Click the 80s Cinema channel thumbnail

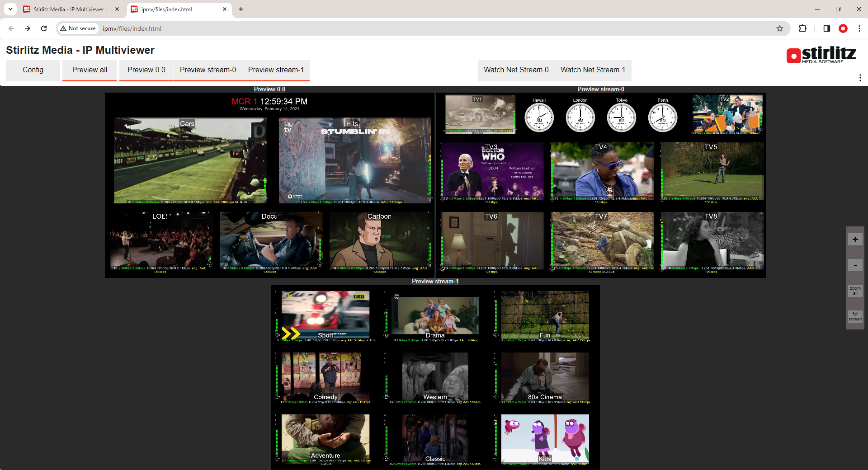pos(545,376)
